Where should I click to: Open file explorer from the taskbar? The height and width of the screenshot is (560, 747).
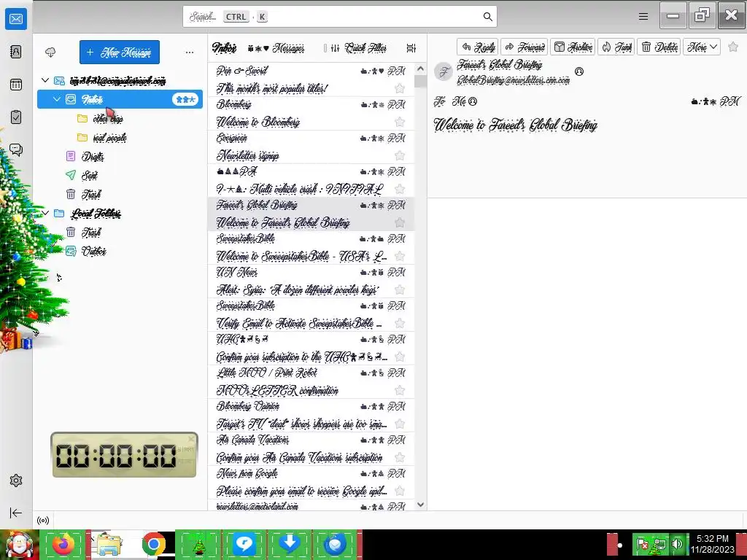[x=108, y=544]
